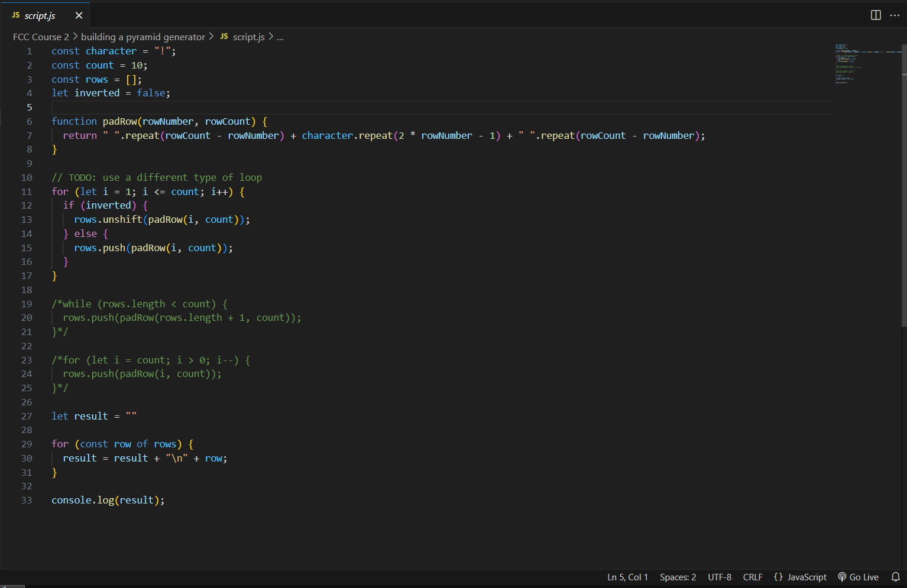
Task: Click the JS icon on script.js tab
Action: [16, 15]
